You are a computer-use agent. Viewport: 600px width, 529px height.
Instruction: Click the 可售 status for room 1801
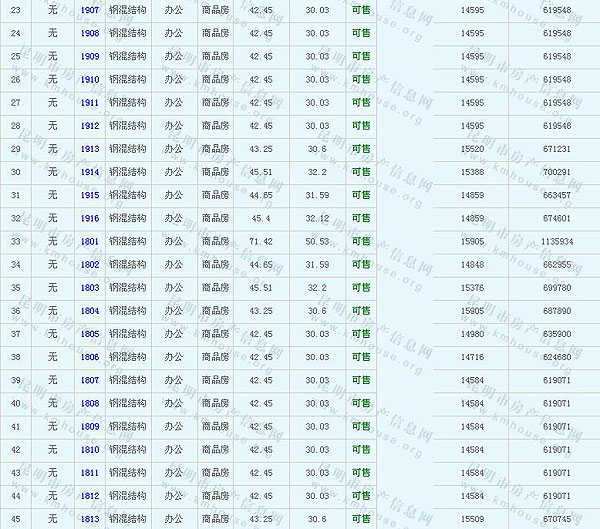pyautogui.click(x=361, y=242)
